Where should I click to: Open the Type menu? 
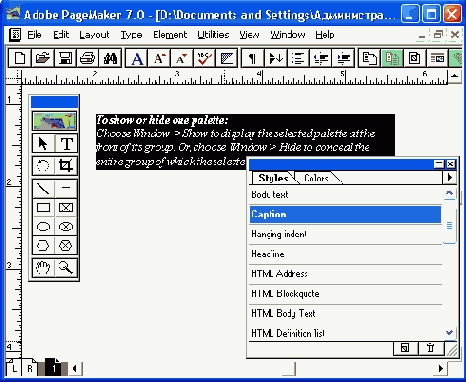pyautogui.click(x=131, y=35)
